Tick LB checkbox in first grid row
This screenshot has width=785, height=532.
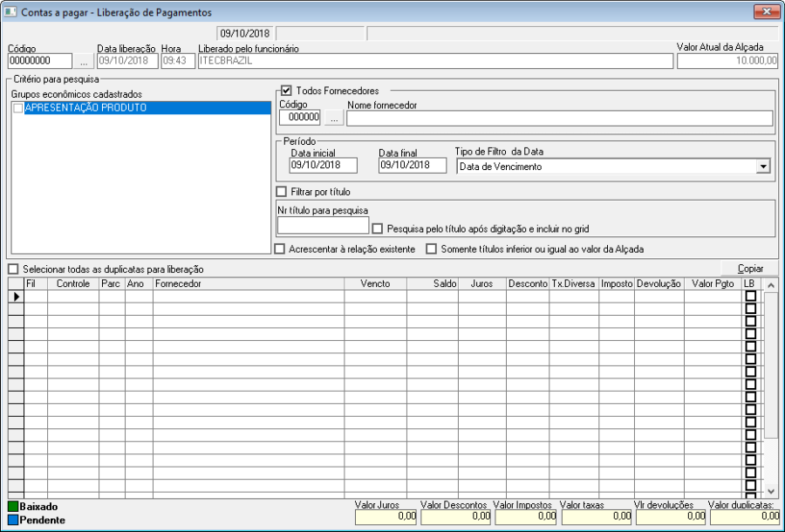tap(750, 296)
